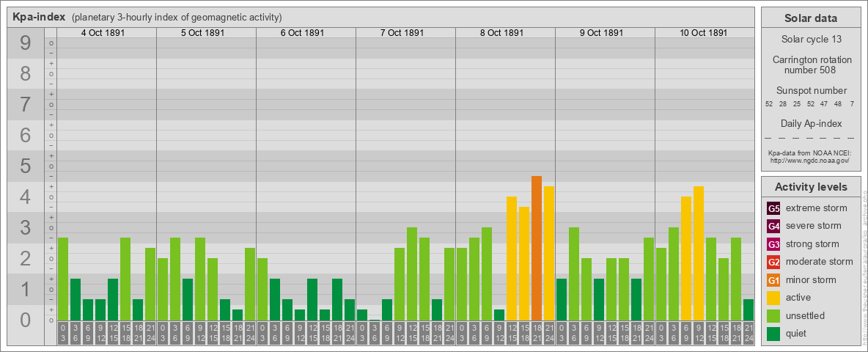Click the 'unsettled' legend label

click(x=806, y=315)
